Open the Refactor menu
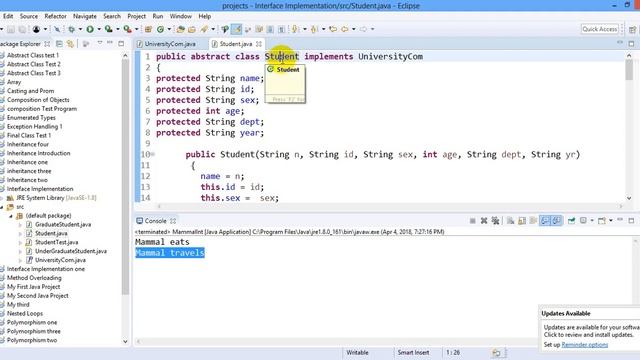 [x=55, y=16]
